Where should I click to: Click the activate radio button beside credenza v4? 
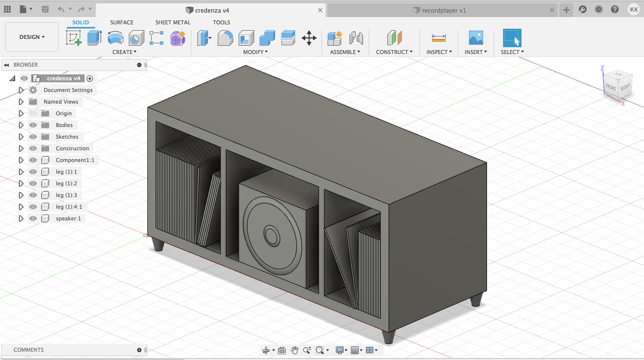pos(89,78)
